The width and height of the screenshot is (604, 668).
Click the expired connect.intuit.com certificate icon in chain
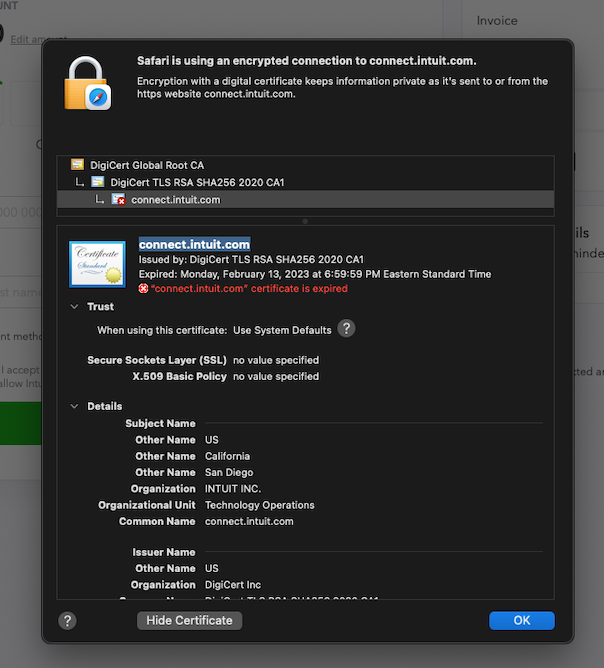118,199
